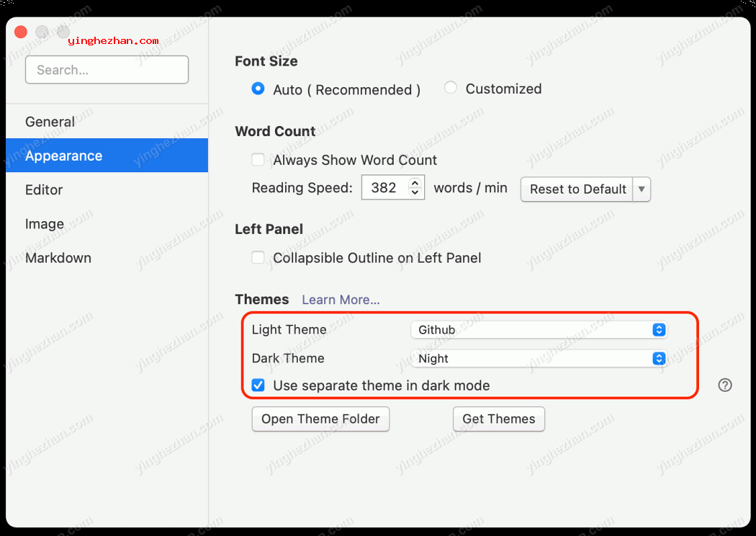
Task: Select the Markdown preferences section
Action: 58,258
